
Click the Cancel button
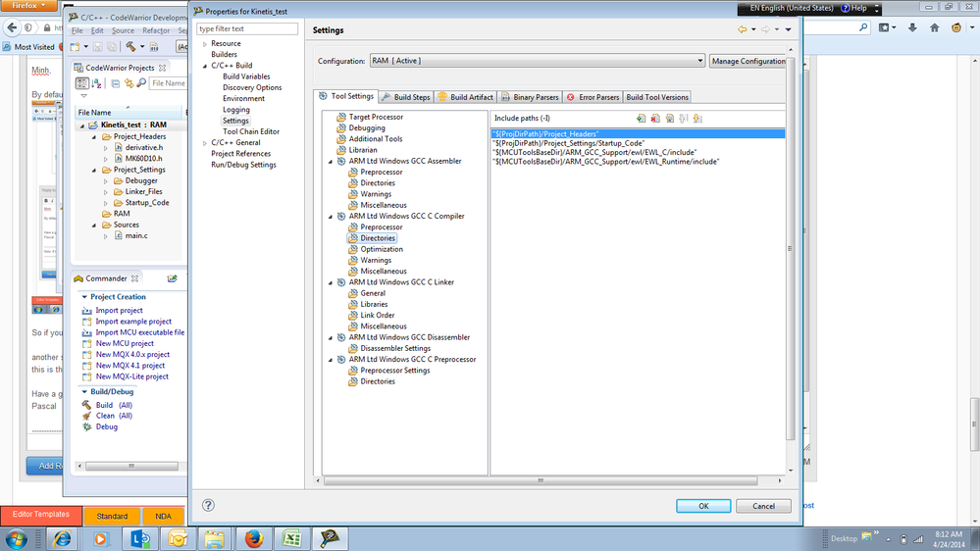(x=763, y=506)
